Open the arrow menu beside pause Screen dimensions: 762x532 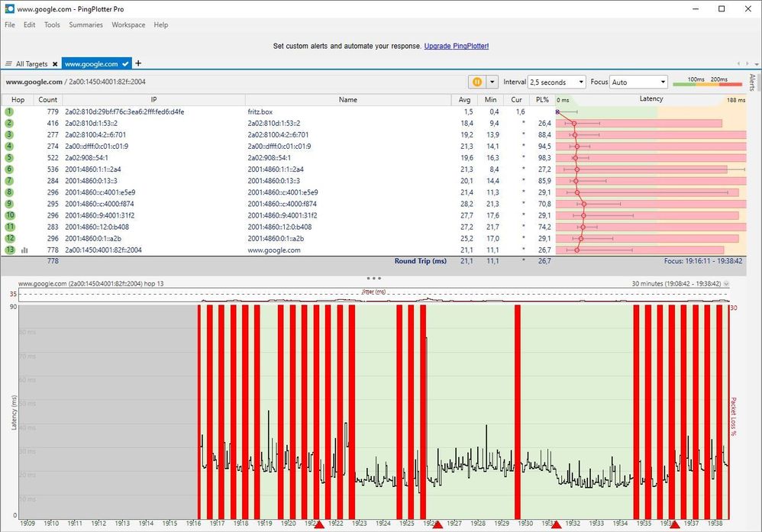point(492,82)
